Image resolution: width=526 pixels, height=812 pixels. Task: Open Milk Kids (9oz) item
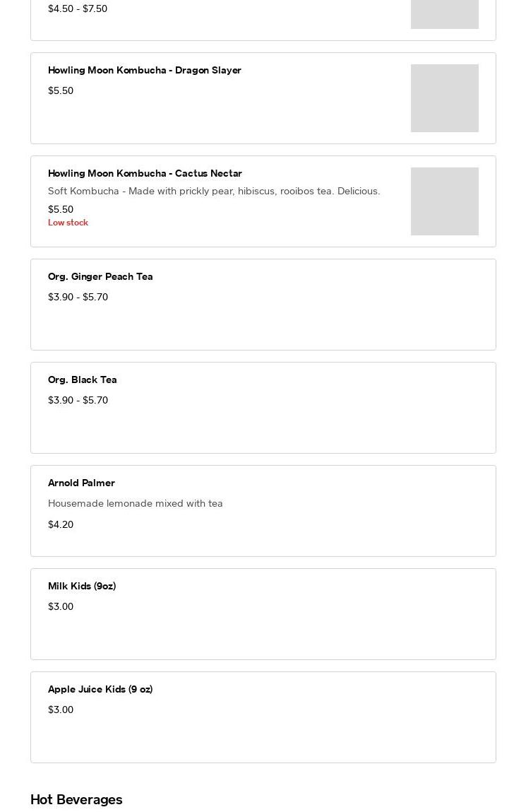(82, 587)
